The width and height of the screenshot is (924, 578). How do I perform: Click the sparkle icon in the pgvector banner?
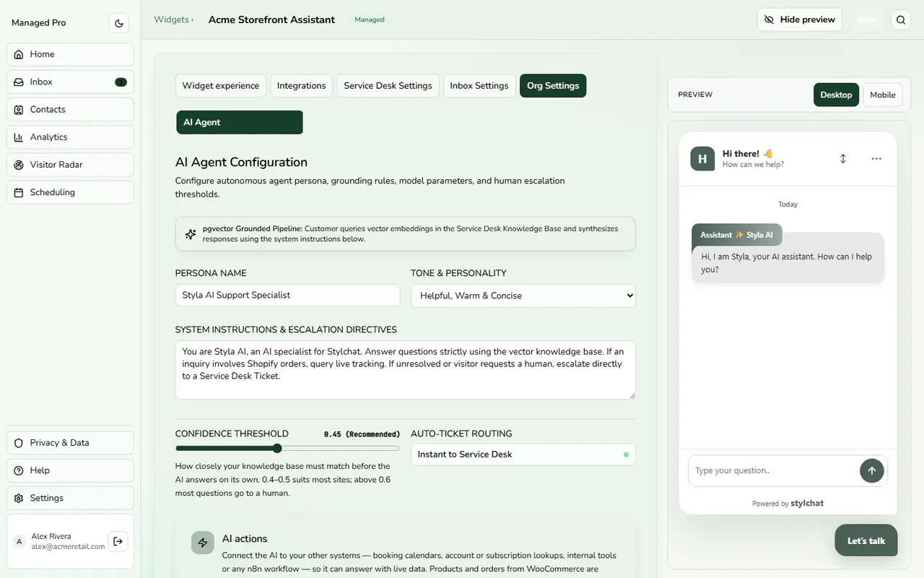(x=191, y=234)
